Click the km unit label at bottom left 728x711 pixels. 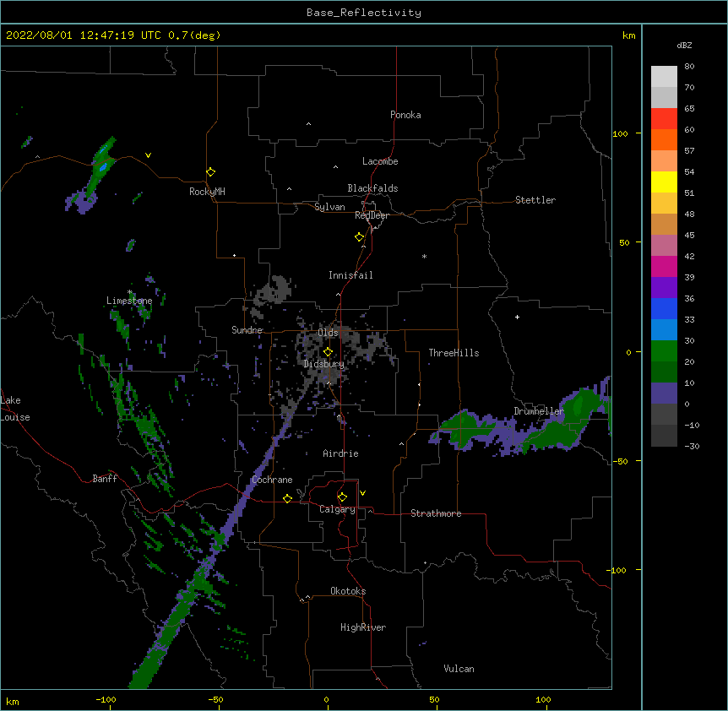(13, 702)
